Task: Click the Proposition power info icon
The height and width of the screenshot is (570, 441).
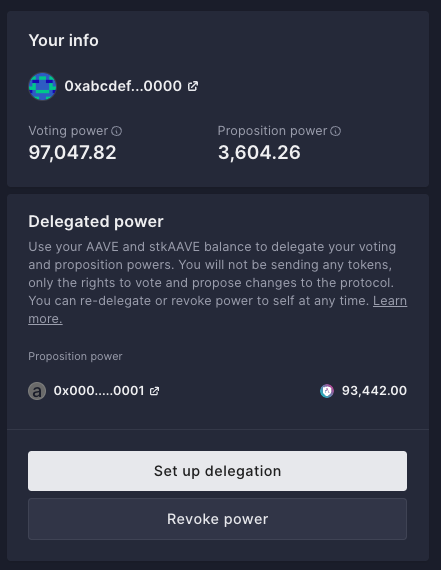Action: (x=335, y=131)
